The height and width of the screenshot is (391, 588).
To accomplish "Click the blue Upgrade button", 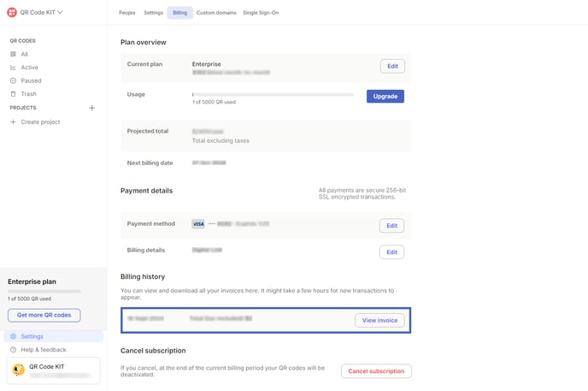I will [385, 96].
